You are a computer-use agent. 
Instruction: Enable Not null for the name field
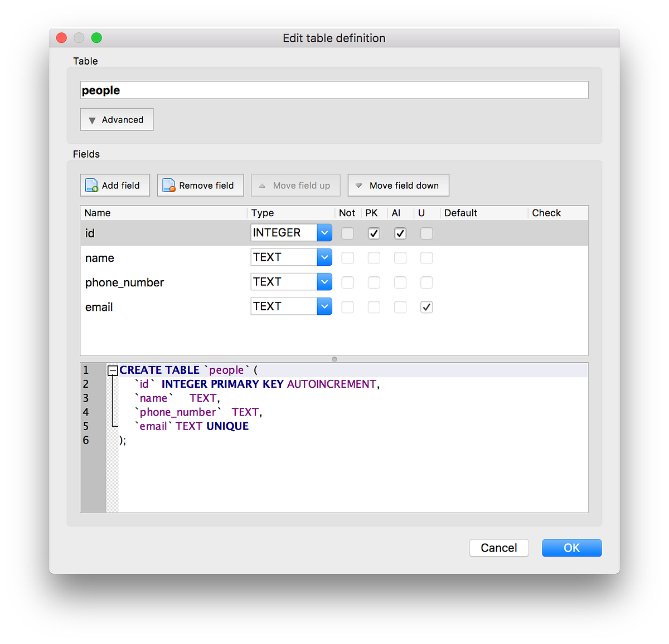[347, 257]
